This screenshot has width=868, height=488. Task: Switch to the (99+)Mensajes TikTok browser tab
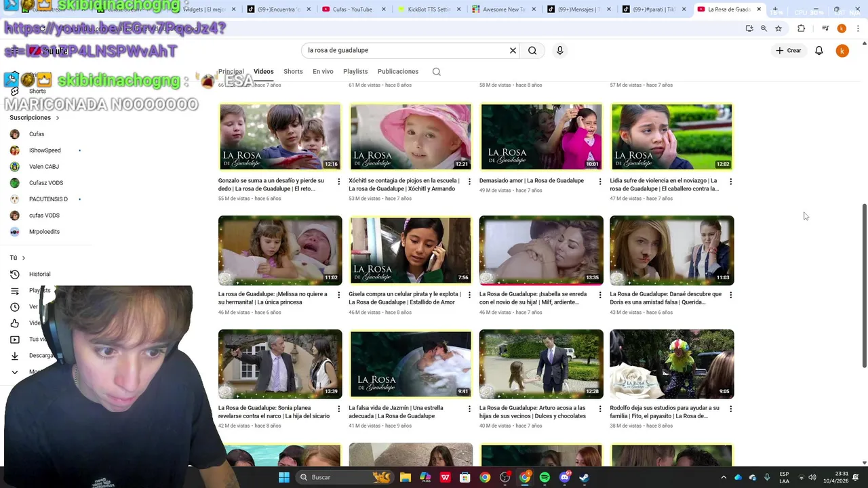coord(578,9)
